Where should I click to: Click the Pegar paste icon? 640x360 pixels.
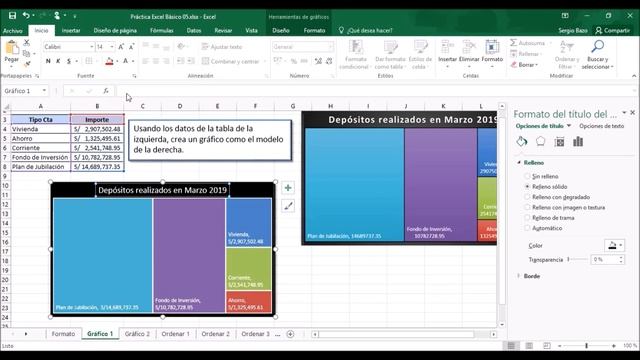pyautogui.click(x=12, y=48)
